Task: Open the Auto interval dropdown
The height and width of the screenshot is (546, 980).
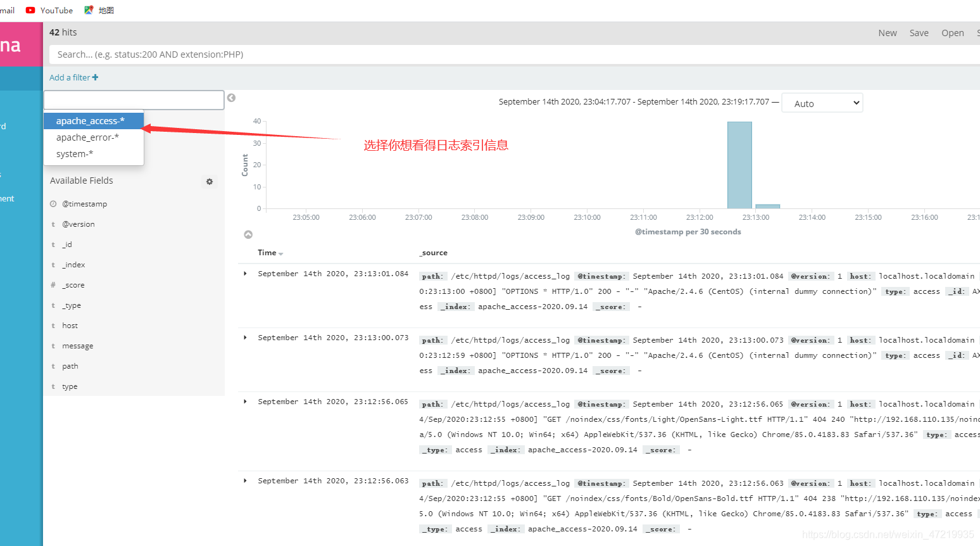Action: click(822, 103)
